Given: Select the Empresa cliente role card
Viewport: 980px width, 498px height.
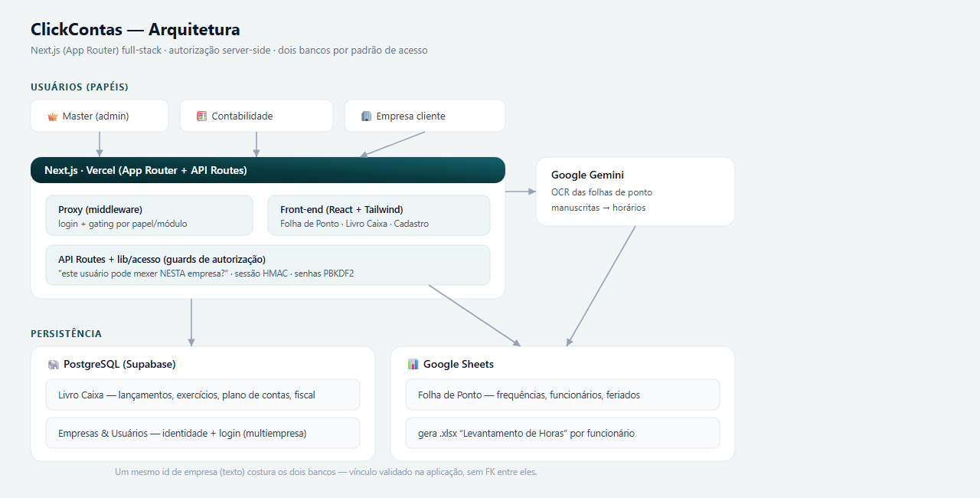Looking at the screenshot, I should click(x=425, y=116).
